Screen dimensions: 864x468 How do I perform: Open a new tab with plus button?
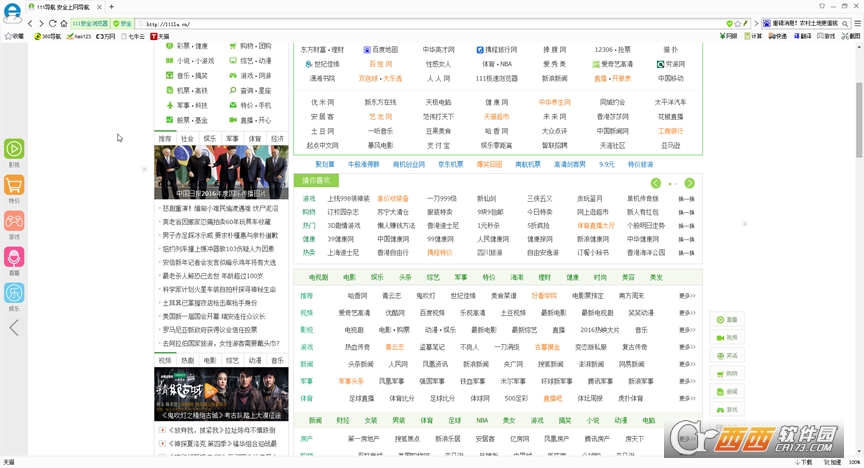click(111, 7)
